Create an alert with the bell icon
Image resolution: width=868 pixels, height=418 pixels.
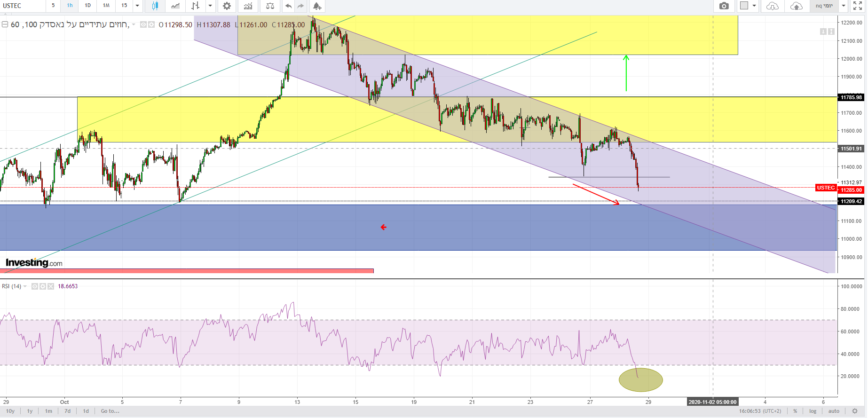click(317, 6)
